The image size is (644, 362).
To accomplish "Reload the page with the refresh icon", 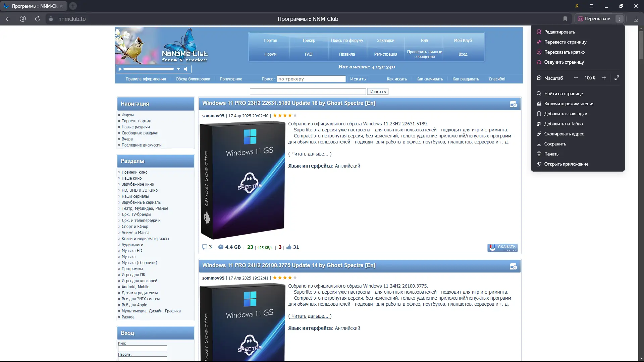I will (x=38, y=19).
